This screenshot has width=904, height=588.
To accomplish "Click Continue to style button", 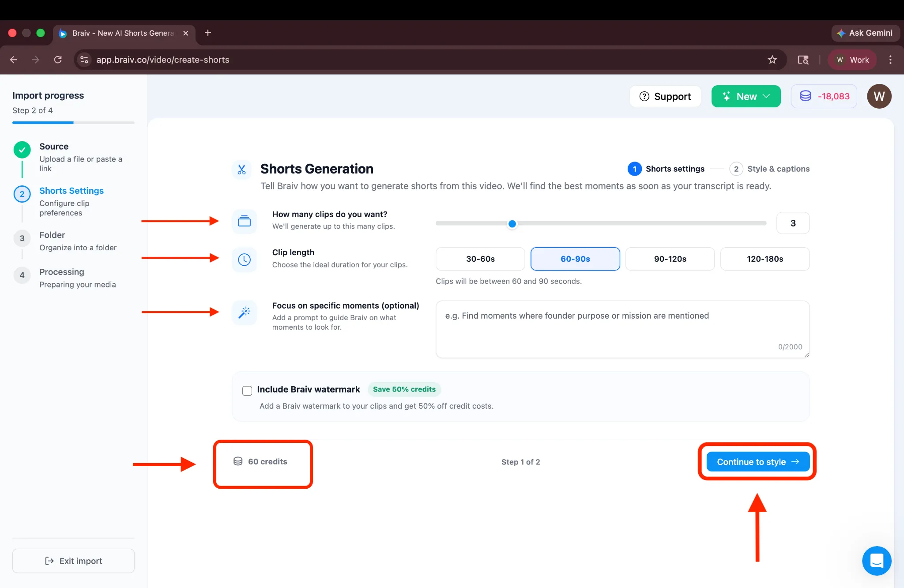I will coord(758,462).
